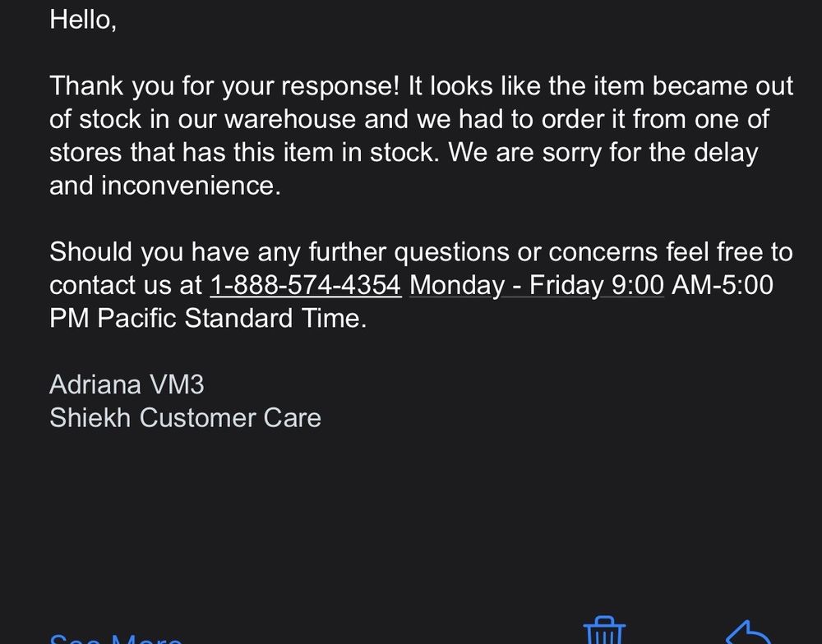This screenshot has width=822, height=644.
Task: Click the 'Thank you for your response!' sentence
Action: pos(225,86)
